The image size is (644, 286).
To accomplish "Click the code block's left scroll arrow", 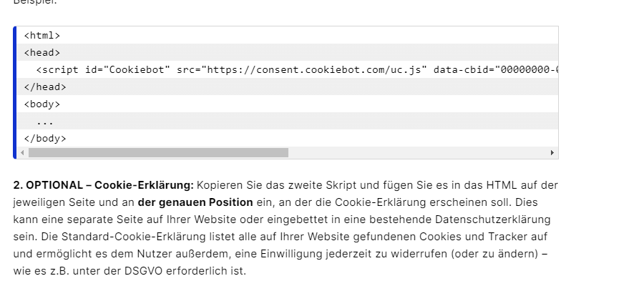I will pos(22,153).
